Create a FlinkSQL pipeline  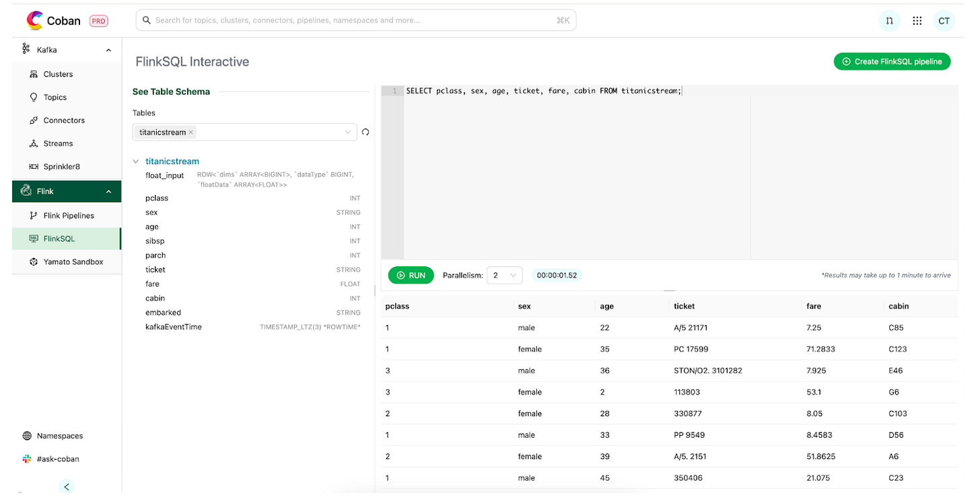click(x=892, y=61)
